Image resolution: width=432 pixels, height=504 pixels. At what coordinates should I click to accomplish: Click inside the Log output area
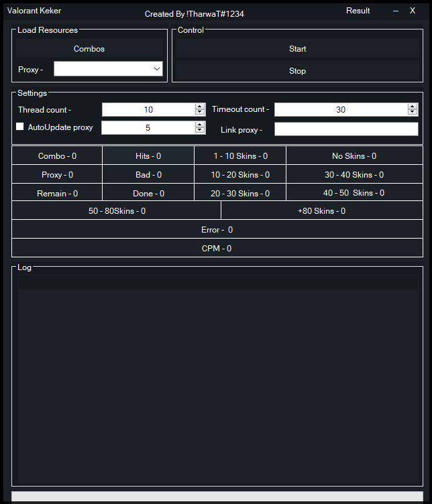pyautogui.click(x=218, y=378)
